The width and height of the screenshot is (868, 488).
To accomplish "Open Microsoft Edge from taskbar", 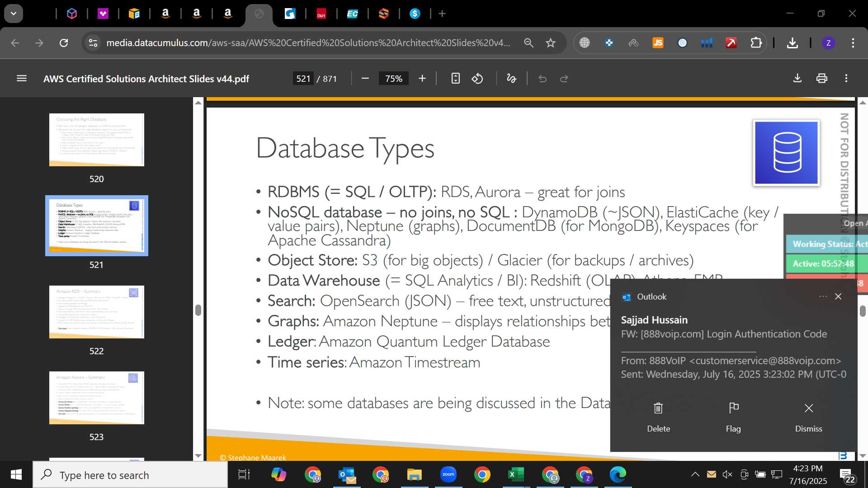I will (618, 474).
